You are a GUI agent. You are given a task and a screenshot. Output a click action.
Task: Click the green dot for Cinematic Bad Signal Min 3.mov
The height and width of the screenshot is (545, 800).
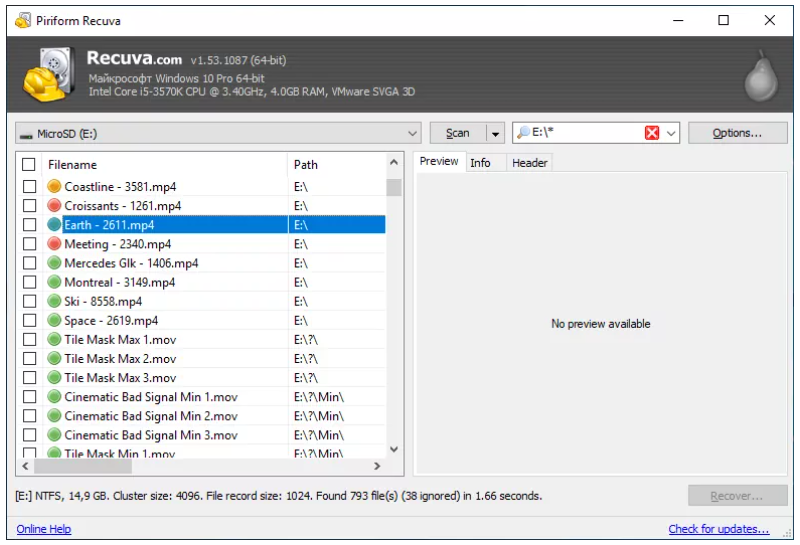click(54, 435)
